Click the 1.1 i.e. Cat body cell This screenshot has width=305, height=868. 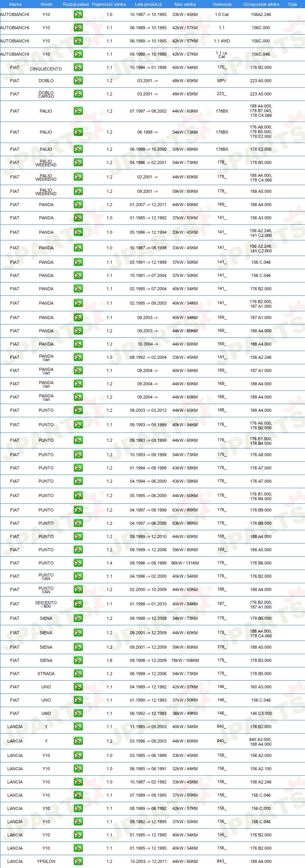[222, 55]
